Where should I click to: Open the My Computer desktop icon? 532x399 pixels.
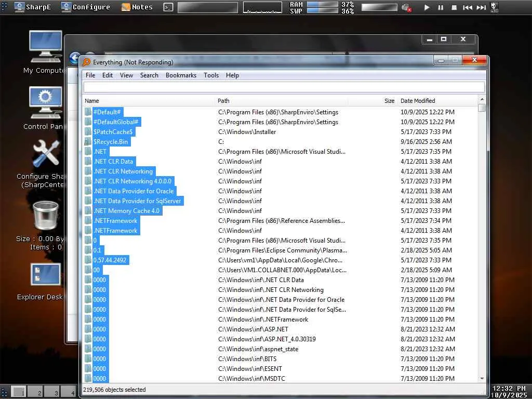[x=46, y=46]
